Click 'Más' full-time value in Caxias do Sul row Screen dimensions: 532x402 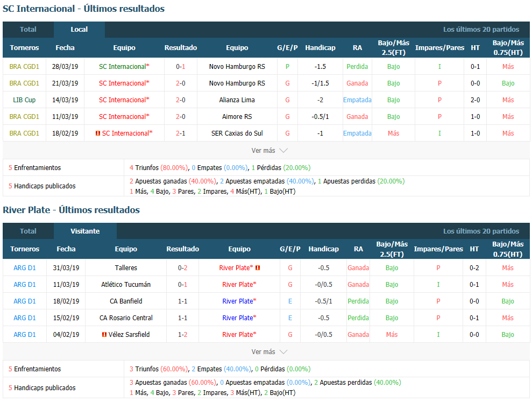pos(394,133)
